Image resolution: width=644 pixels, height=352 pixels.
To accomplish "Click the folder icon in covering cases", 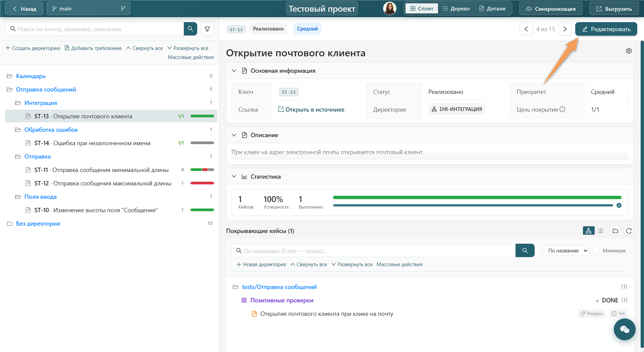I will click(x=615, y=231).
